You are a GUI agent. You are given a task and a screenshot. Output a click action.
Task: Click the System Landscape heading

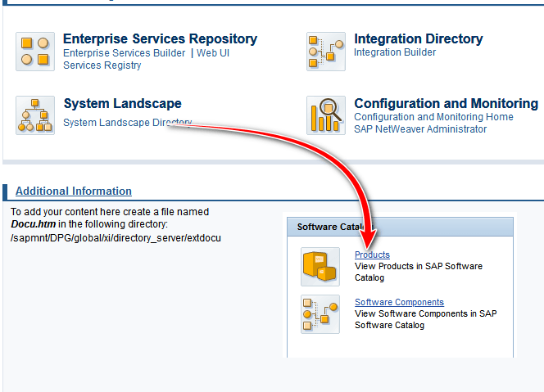(122, 103)
